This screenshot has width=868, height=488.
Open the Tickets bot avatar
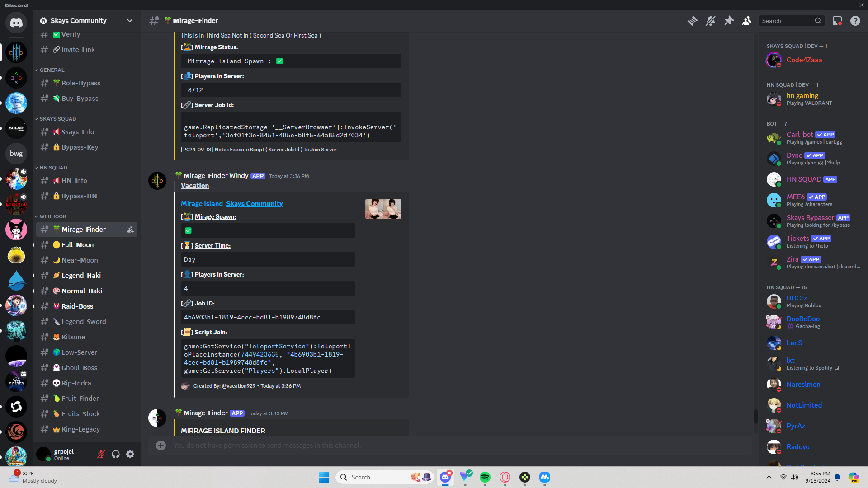pos(774,242)
